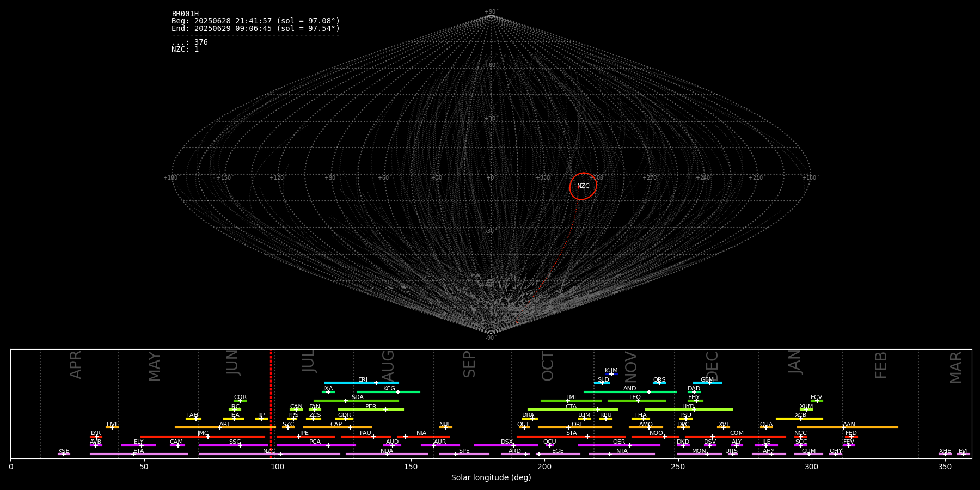980x490 pixels.
Task: Click the CTA shower bar
Action: [x=573, y=409]
